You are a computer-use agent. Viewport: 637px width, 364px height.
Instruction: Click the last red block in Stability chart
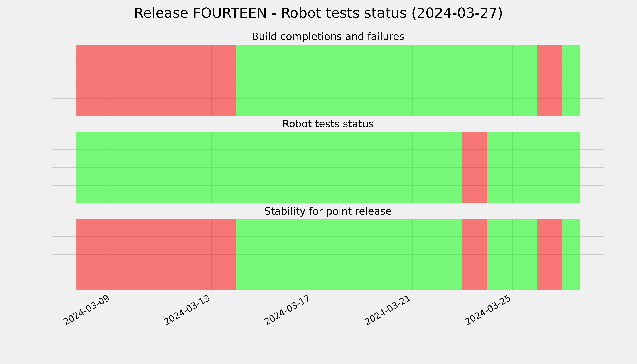coord(549,255)
